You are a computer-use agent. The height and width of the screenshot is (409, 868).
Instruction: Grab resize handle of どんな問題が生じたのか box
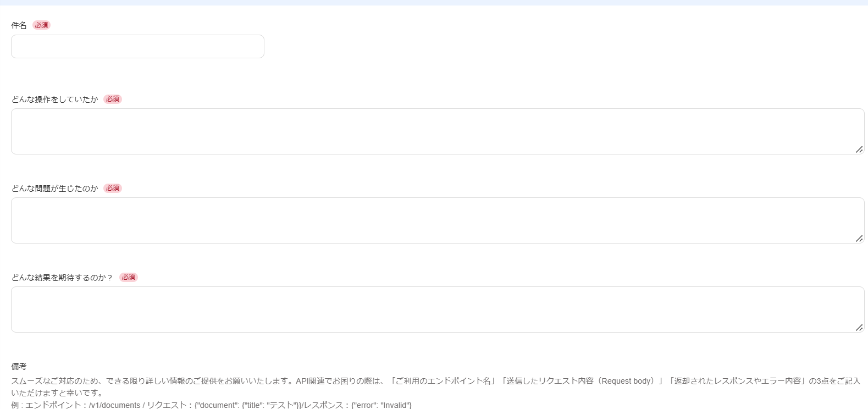[x=859, y=239]
